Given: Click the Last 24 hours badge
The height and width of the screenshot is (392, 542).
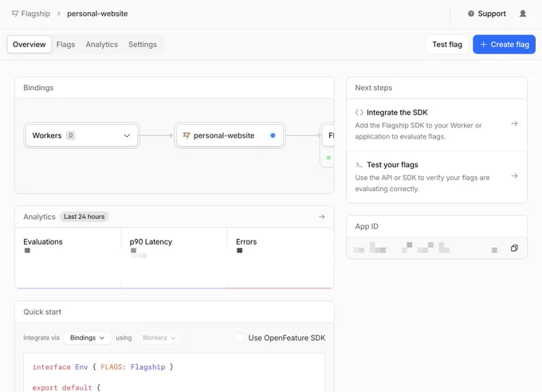Looking at the screenshot, I should (x=84, y=217).
